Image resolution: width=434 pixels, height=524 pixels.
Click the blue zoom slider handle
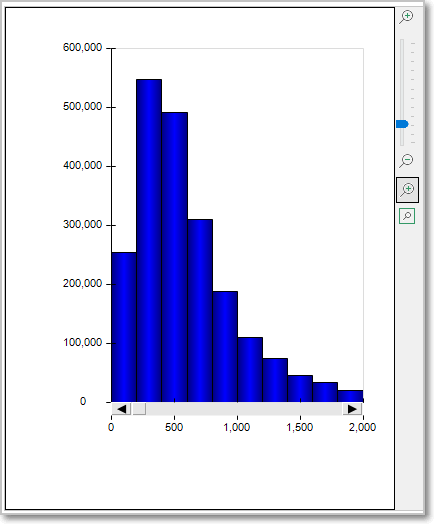pyautogui.click(x=402, y=124)
